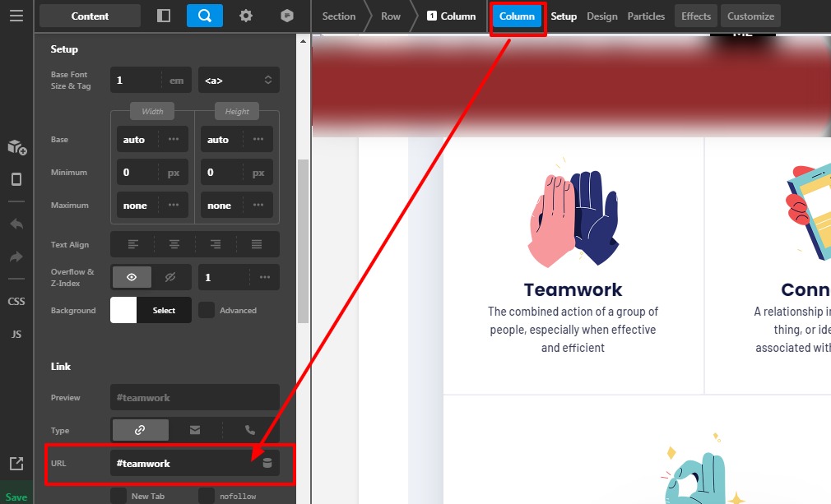Click the panel vertical scrollbar thumb
831x504 pixels.
pyautogui.click(x=303, y=241)
